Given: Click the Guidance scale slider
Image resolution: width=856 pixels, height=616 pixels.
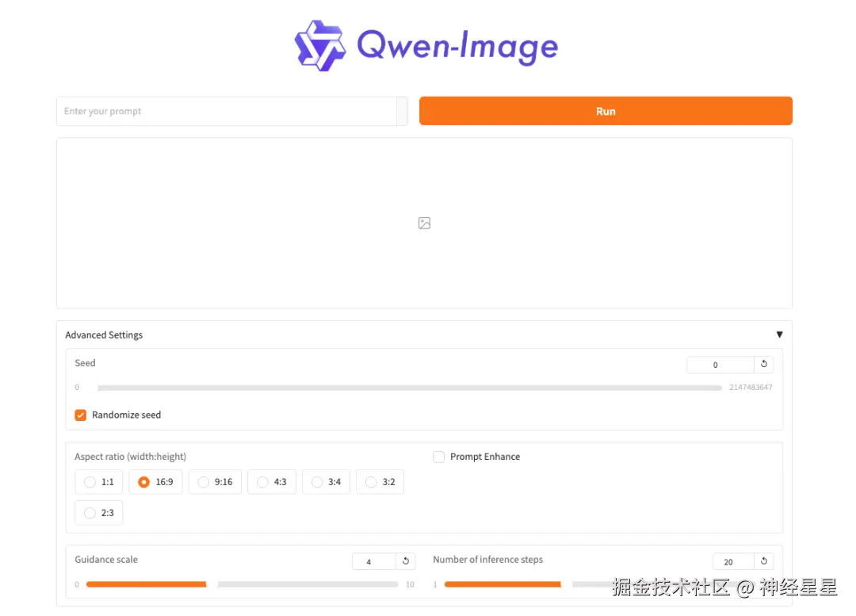Looking at the screenshot, I should (x=242, y=584).
